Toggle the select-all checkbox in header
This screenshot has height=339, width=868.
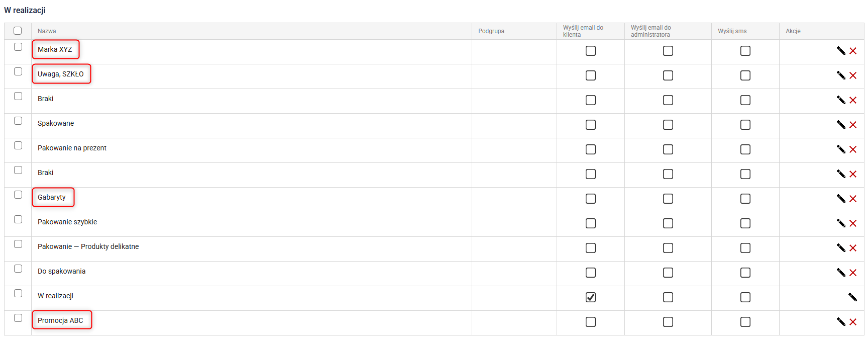pyautogui.click(x=18, y=31)
